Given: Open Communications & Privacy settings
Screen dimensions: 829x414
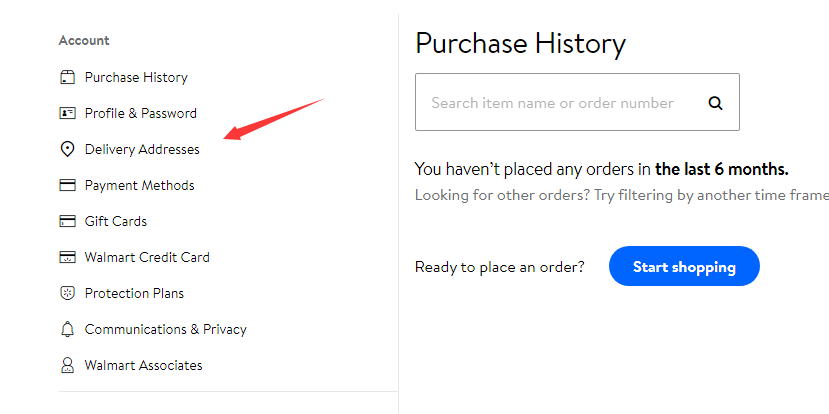Looking at the screenshot, I should 165,329.
